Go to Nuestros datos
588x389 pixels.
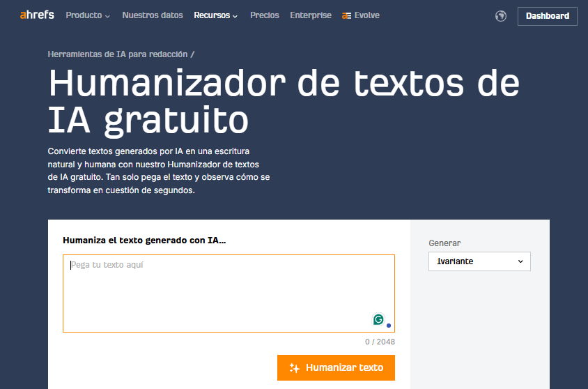(x=153, y=15)
